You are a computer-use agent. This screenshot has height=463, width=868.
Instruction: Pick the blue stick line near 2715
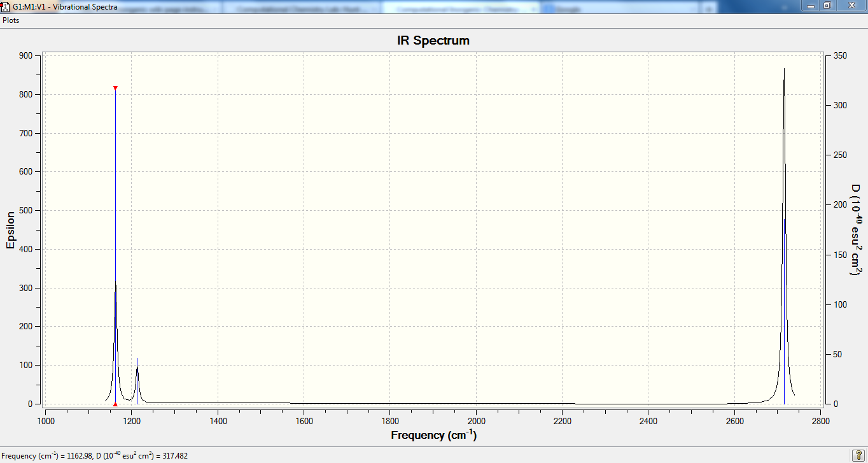785,312
